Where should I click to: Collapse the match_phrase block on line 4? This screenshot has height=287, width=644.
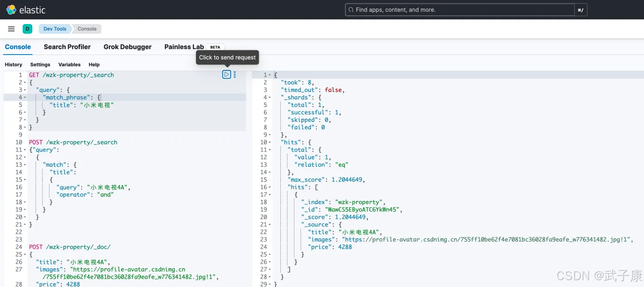click(25, 98)
